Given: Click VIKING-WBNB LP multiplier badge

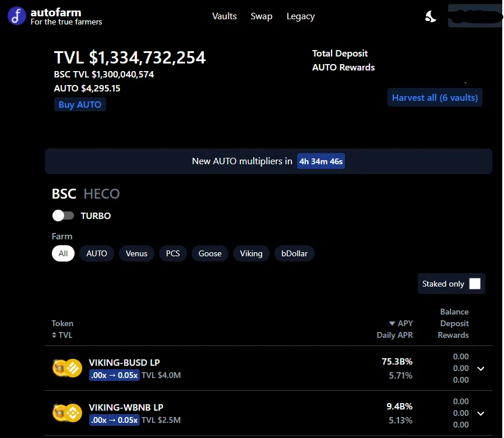Looking at the screenshot, I should 114,420.
